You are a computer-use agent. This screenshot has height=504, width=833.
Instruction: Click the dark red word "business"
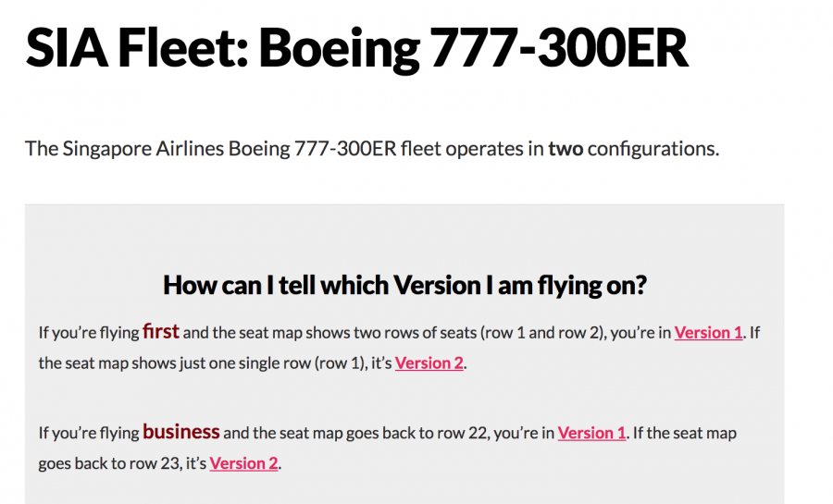pos(181,432)
